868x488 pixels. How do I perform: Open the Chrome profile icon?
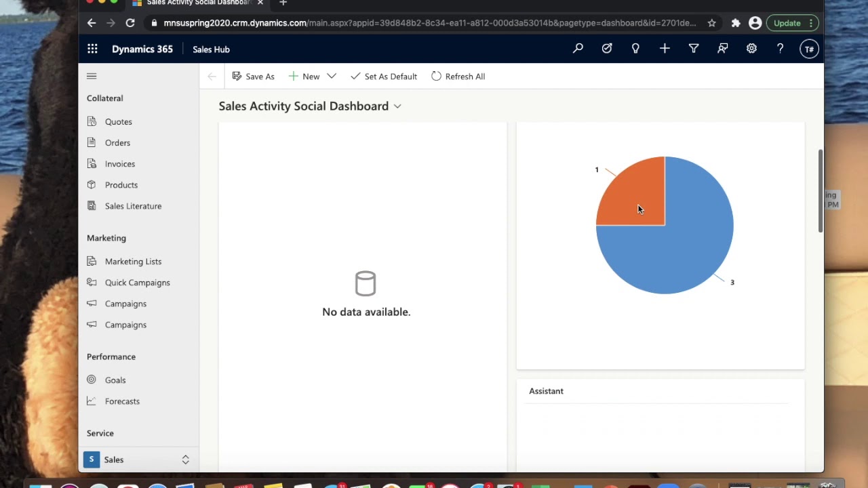coord(755,23)
